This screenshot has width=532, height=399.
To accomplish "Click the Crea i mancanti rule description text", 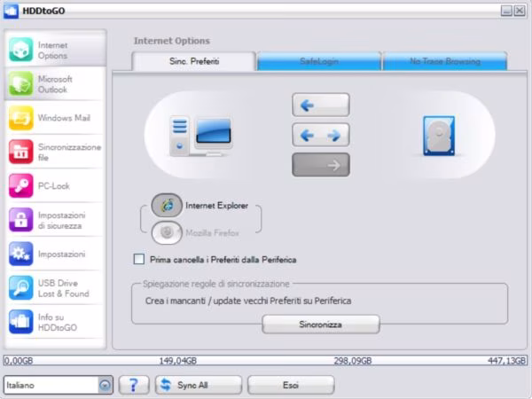I will (x=248, y=301).
